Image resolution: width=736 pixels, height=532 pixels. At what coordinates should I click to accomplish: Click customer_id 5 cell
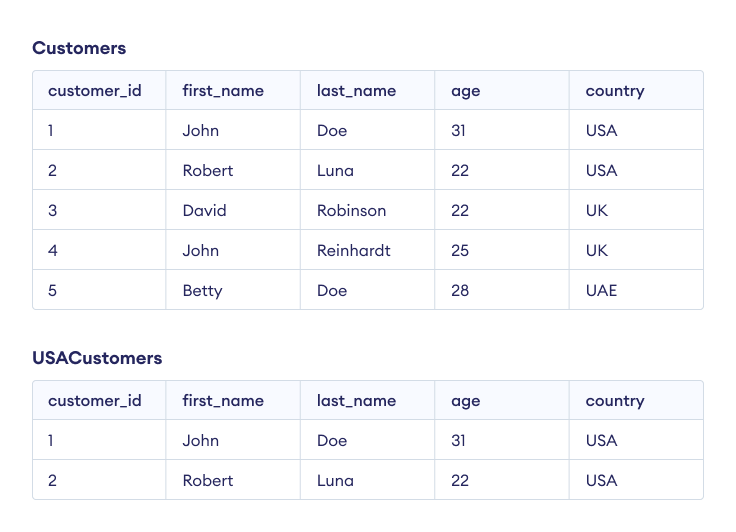53,291
